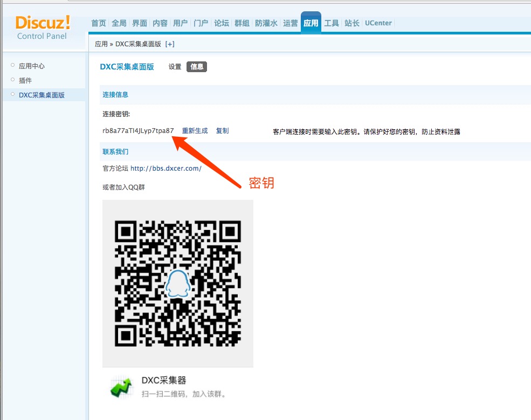The width and height of the screenshot is (531, 420).
Task: Select DXC采集桌面版 in the sidebar
Action: click(x=42, y=95)
